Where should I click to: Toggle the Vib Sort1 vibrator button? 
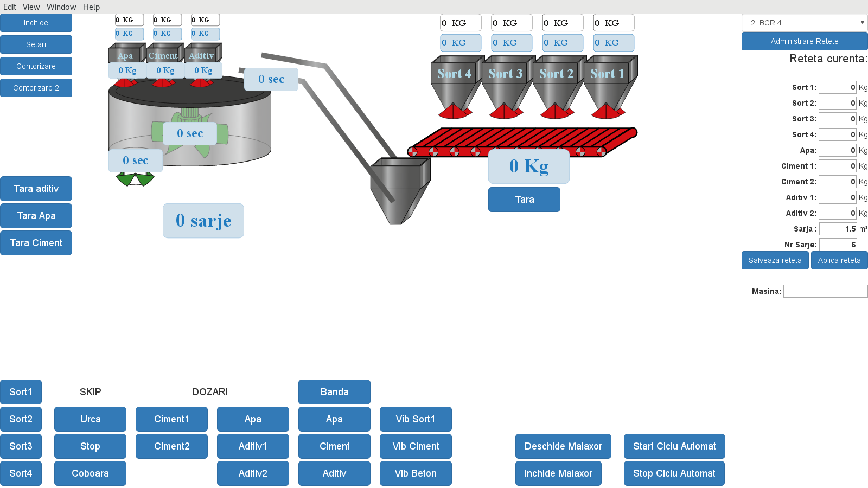pyautogui.click(x=416, y=419)
